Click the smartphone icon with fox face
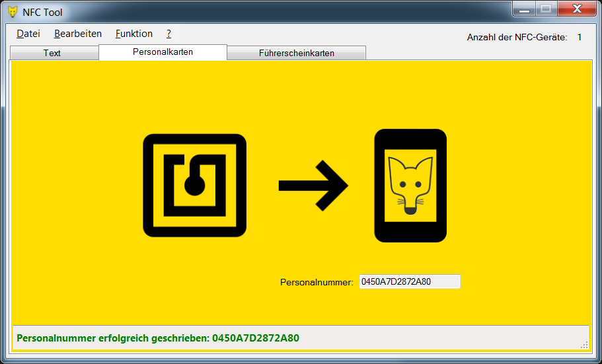Viewport: 602px width, 364px height. (410, 186)
